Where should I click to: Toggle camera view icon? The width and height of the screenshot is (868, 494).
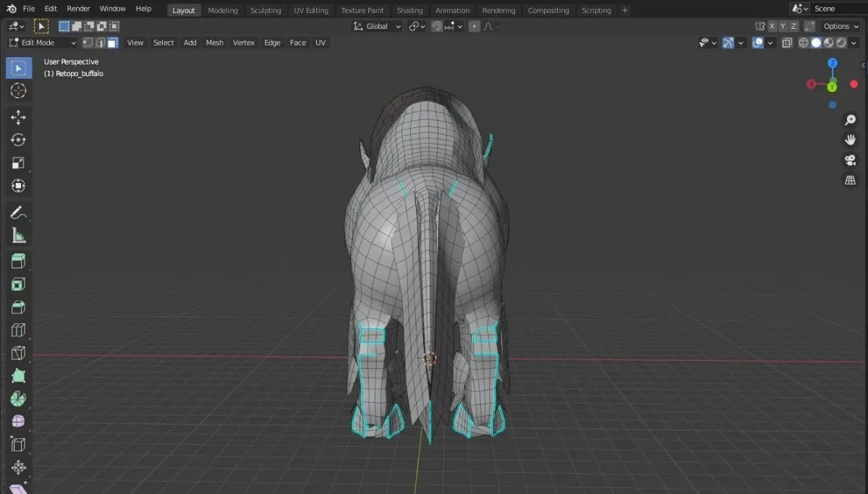(x=851, y=160)
